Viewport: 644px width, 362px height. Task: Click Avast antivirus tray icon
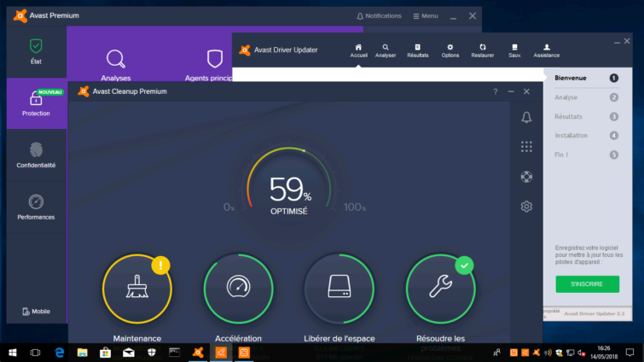tap(536, 353)
